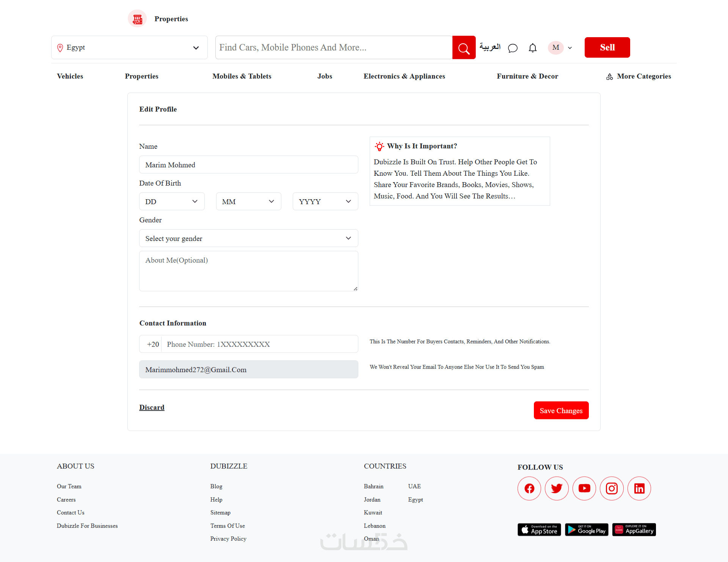The image size is (728, 562).
Task: Click the Save Changes button
Action: coord(561,411)
